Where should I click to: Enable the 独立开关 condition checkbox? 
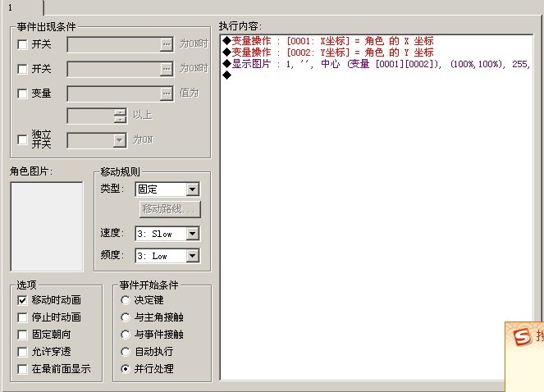pyautogui.click(x=22, y=139)
